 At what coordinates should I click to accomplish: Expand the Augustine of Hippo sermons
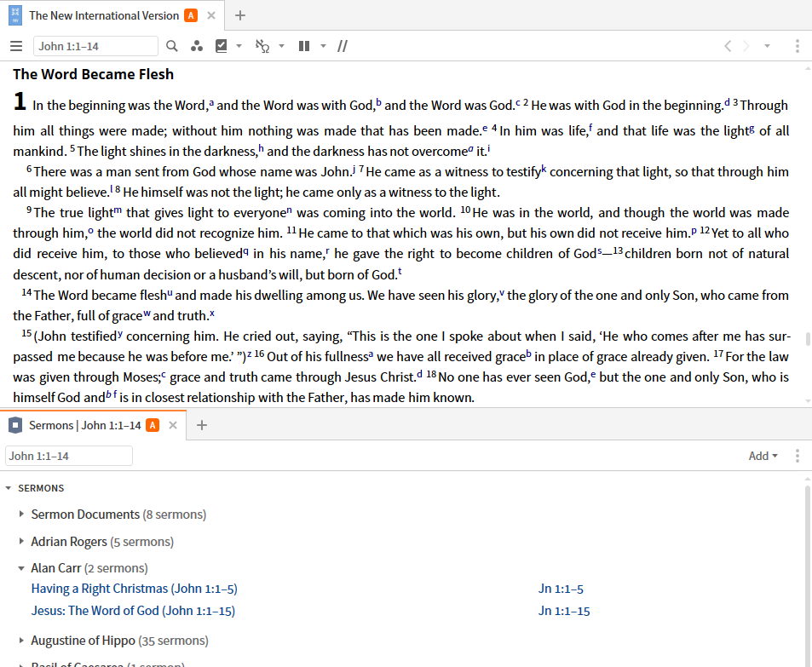21,640
